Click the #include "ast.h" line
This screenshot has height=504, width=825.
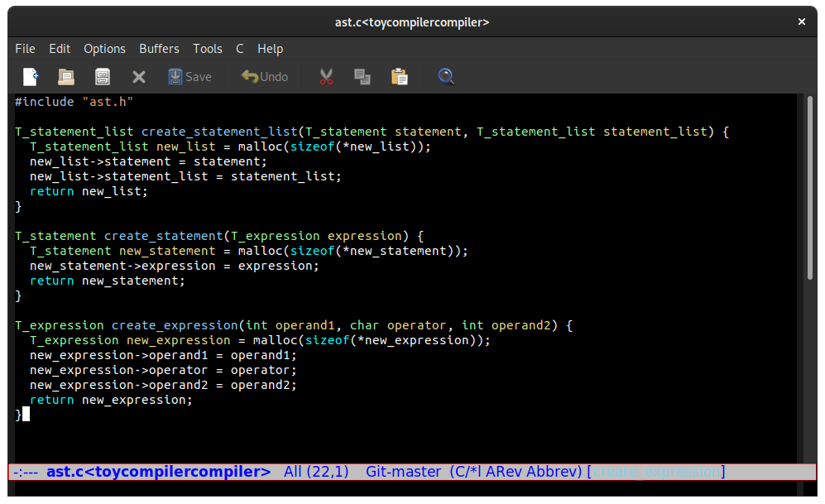(74, 102)
